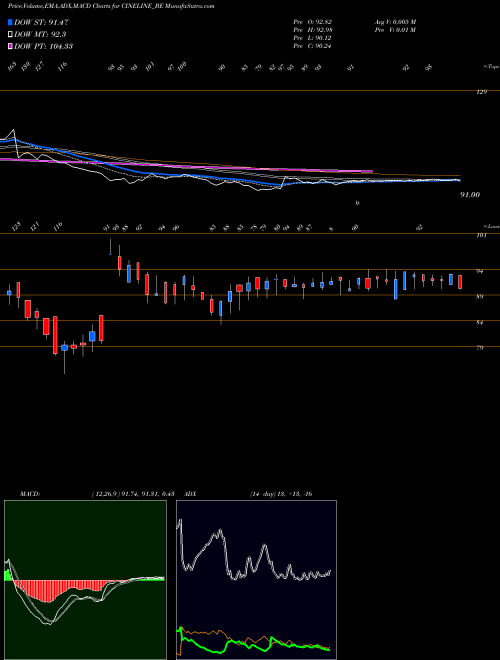Open the dark blue ADX chart panel
This screenshot has width=500, height=660.
256,580
